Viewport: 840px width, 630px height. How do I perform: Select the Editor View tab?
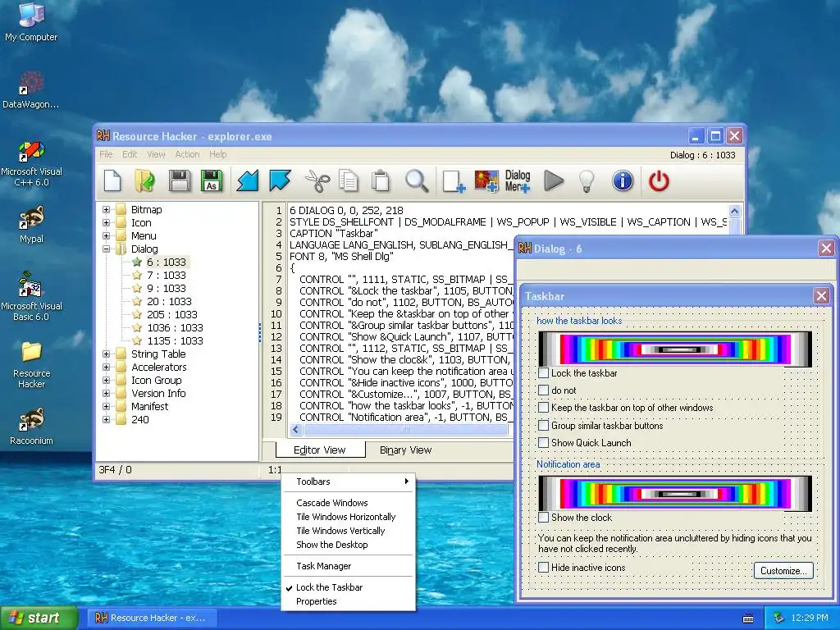[x=320, y=450]
